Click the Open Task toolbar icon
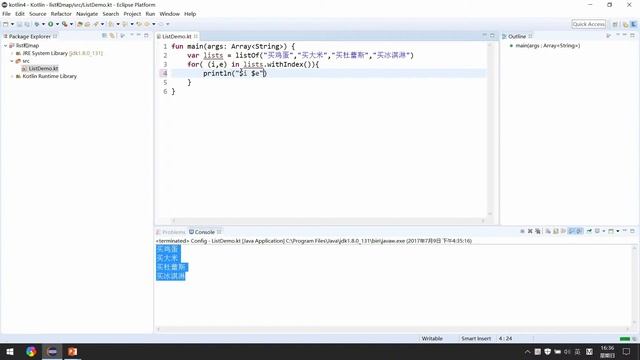640x360 pixels. click(x=87, y=24)
